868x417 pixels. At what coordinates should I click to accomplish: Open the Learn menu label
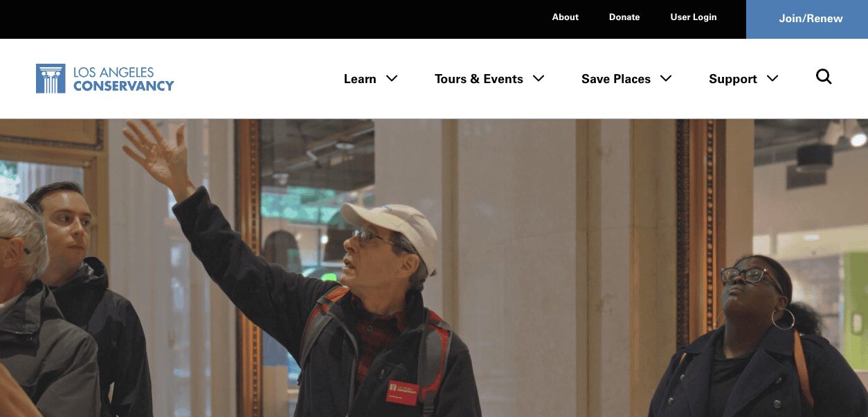point(360,79)
